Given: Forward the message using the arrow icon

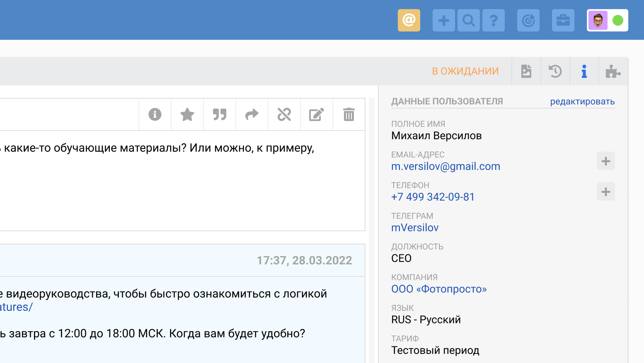Looking at the screenshot, I should click(x=252, y=114).
